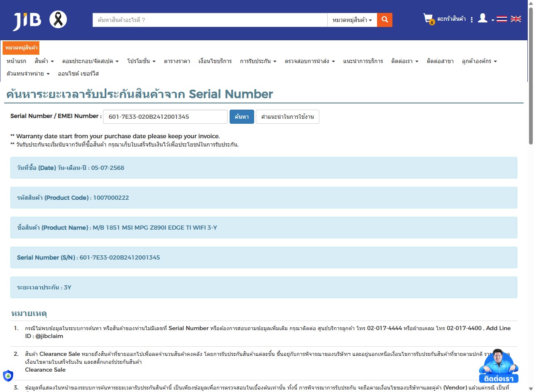Click the JIB logo

27,20
